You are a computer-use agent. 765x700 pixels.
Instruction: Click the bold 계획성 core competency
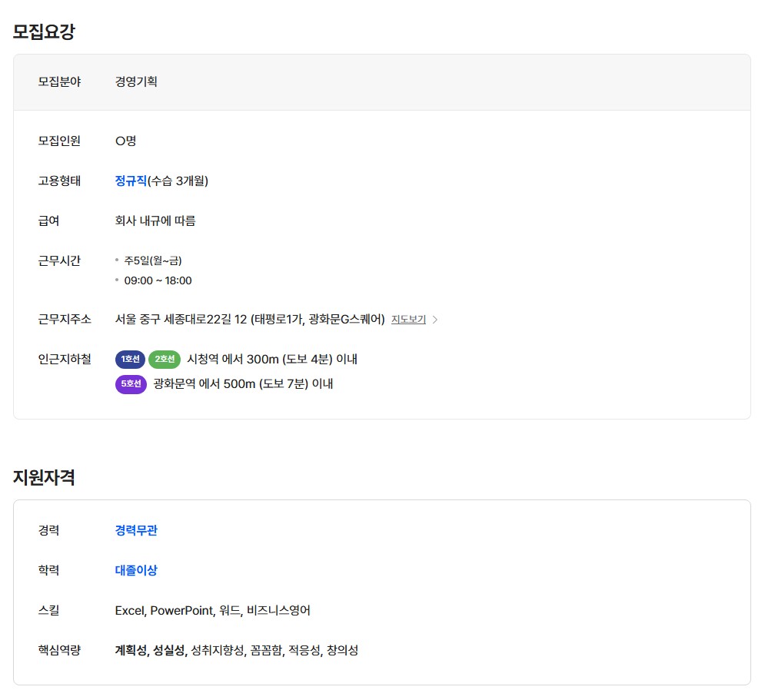pyautogui.click(x=131, y=651)
